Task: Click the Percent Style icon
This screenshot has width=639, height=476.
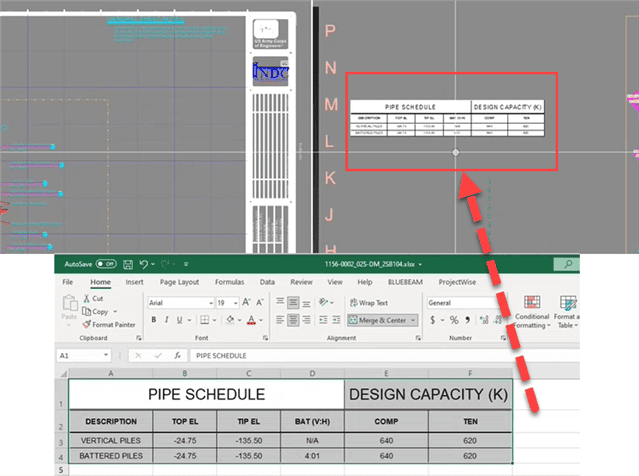Action: 454,320
